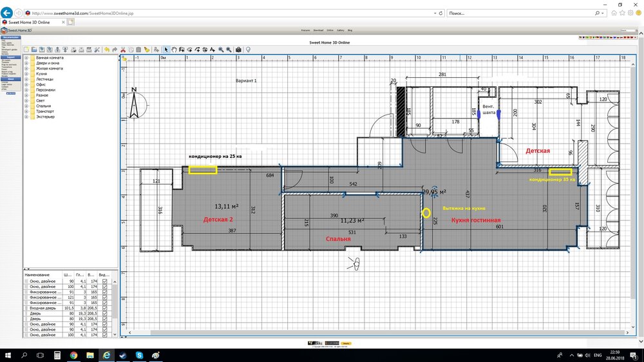Image resolution: width=644 pixels, height=362 pixels.
Task: Select the Pan hand tool
Action: pos(174,50)
